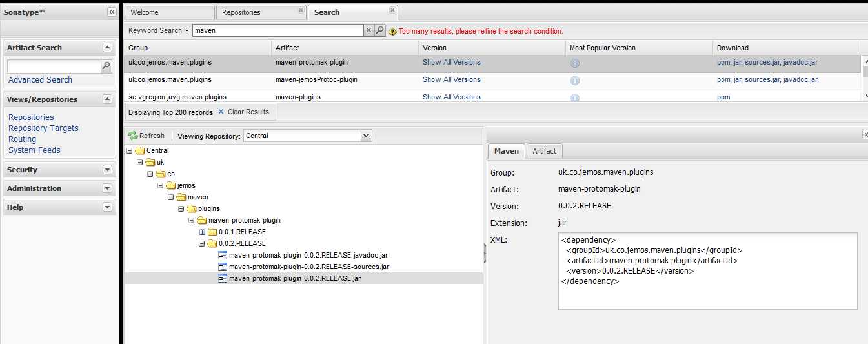
Task: Expand the 0.0.1.RELEASE tree node
Action: pyautogui.click(x=202, y=232)
